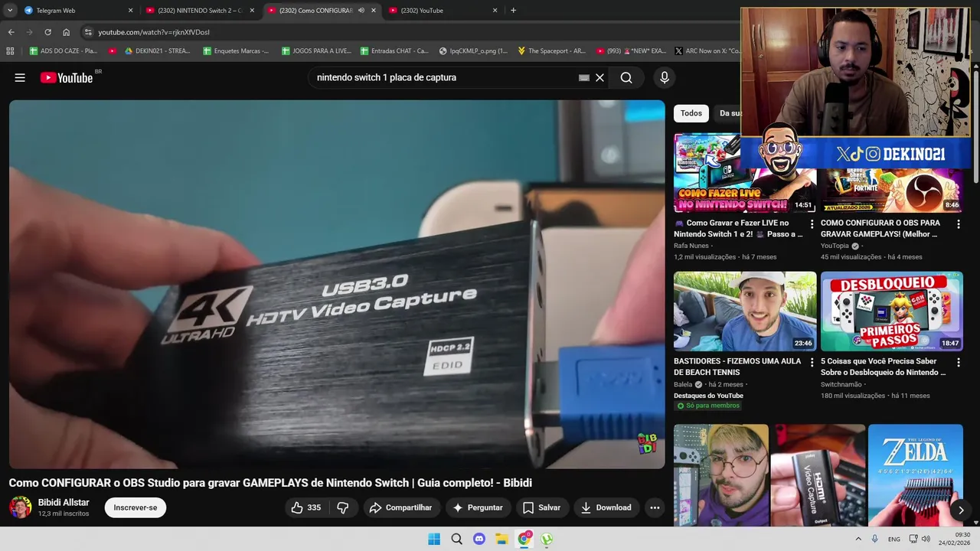Viewport: 980px width, 551px height.
Task: Open Entradas CHAT bookmark
Action: coord(394,51)
